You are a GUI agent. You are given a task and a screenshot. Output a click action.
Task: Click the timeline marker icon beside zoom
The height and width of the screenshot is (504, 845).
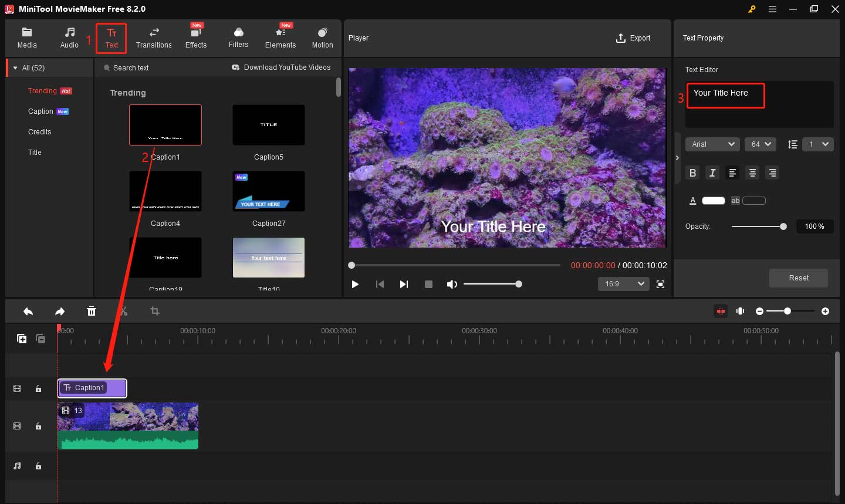pyautogui.click(x=741, y=311)
